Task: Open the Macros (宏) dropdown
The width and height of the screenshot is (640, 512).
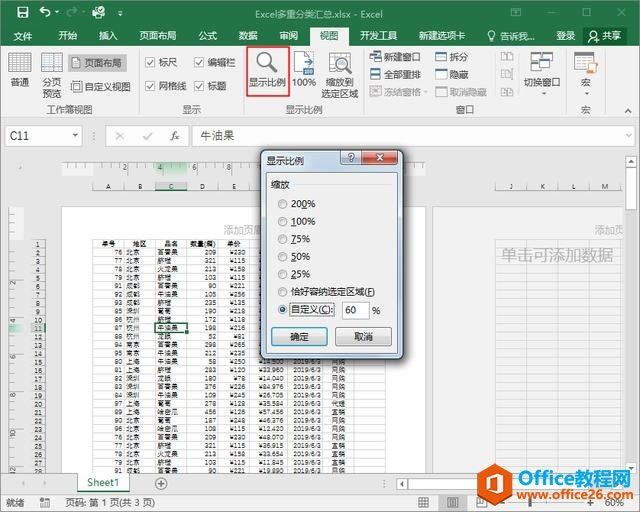Action: coord(585,73)
